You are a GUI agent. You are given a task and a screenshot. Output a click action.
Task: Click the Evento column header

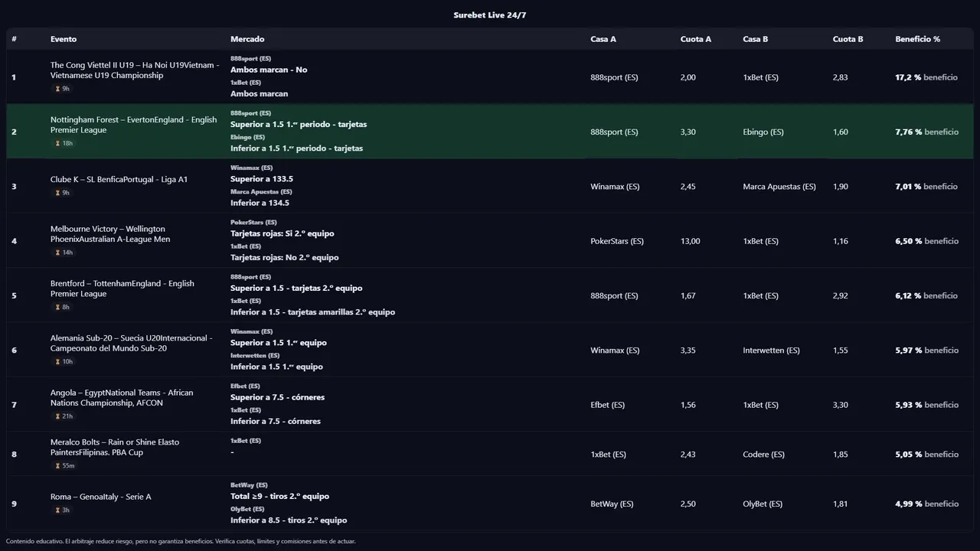click(x=64, y=39)
